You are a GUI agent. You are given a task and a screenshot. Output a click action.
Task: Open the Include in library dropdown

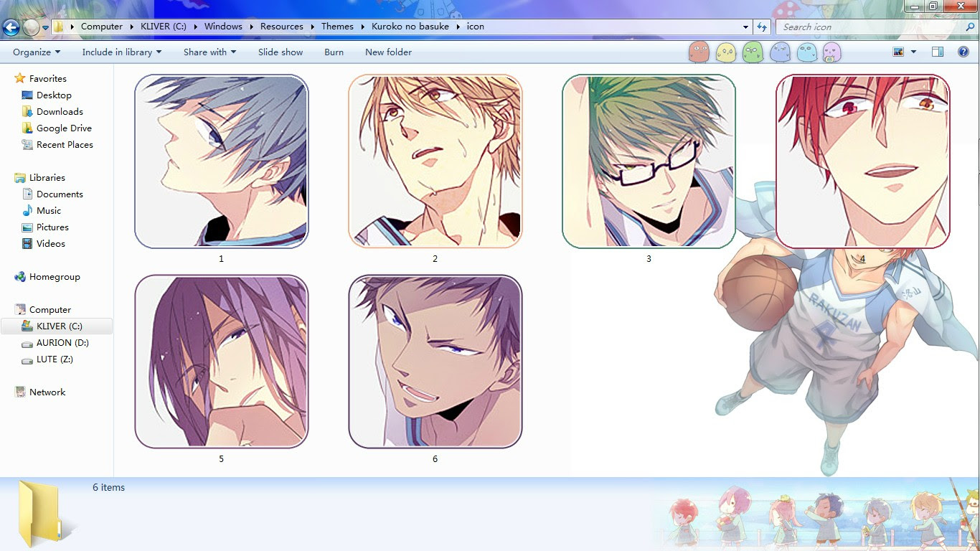122,52
